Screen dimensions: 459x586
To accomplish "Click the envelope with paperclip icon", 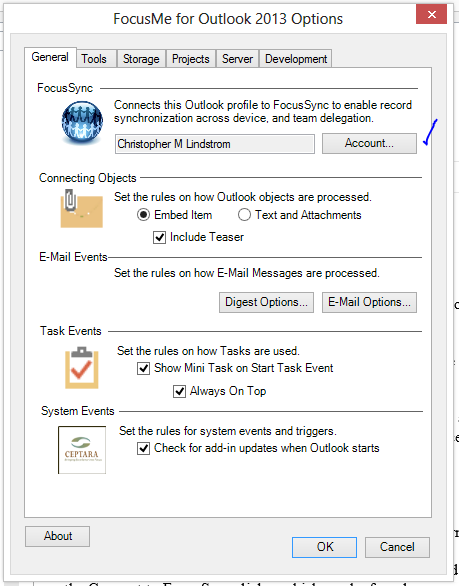I will pyautogui.click(x=81, y=209).
